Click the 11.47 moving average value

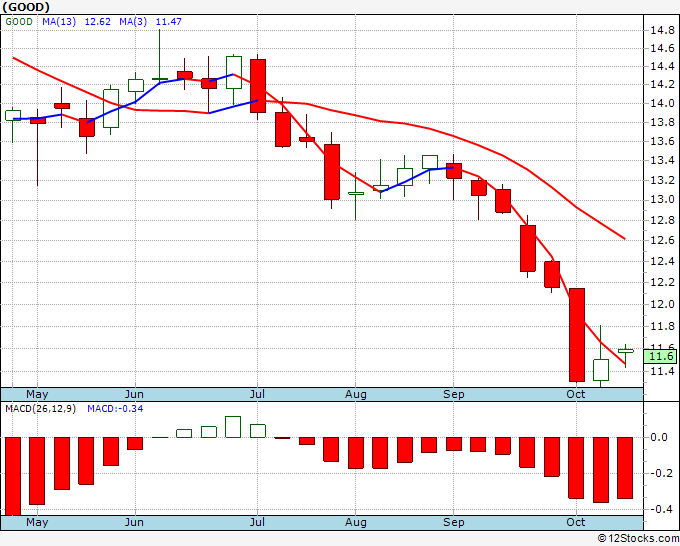pyautogui.click(x=169, y=22)
